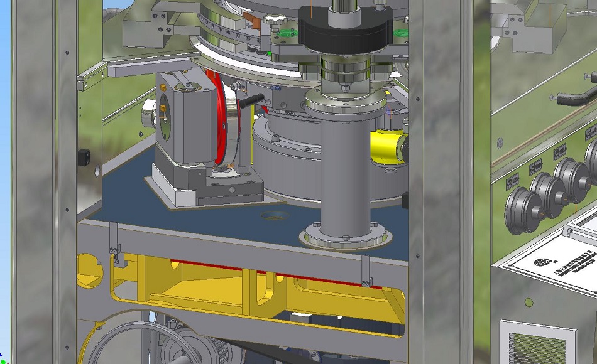Click the gray gearbox housing block
The width and height of the screenshot is (597, 364).
point(182,122)
